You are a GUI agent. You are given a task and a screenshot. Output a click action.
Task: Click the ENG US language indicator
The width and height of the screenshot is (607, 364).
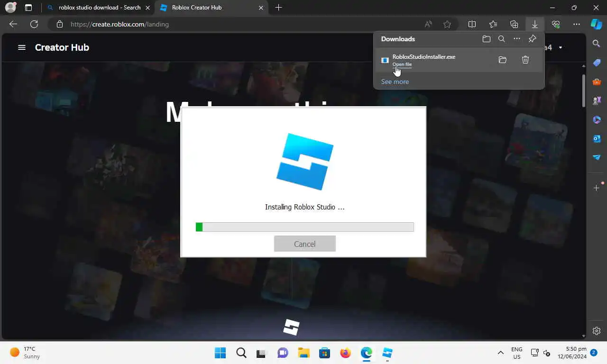(x=517, y=353)
